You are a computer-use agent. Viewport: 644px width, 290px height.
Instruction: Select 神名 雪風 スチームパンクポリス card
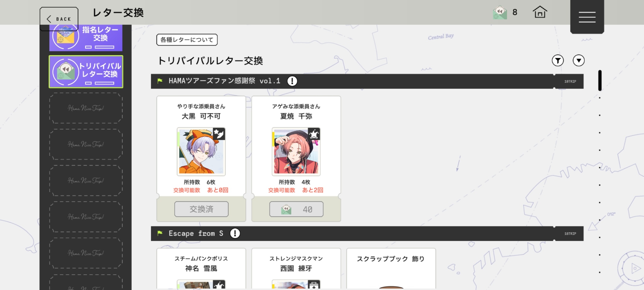[201, 269]
